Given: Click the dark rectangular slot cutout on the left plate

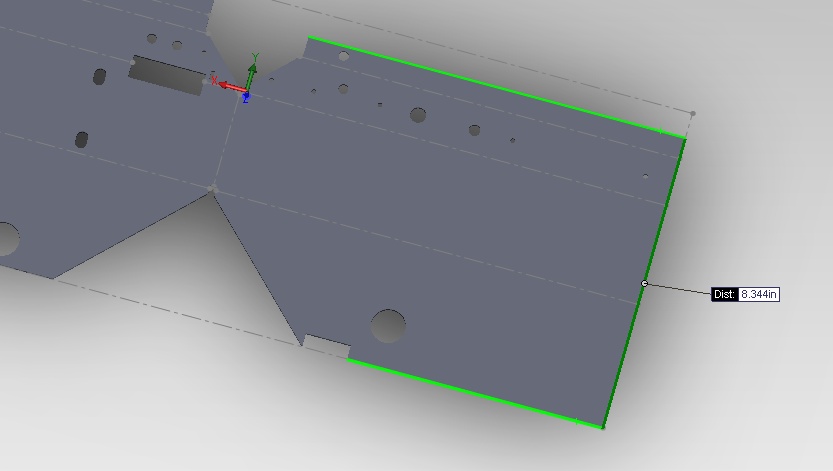Looking at the screenshot, I should tap(167, 75).
